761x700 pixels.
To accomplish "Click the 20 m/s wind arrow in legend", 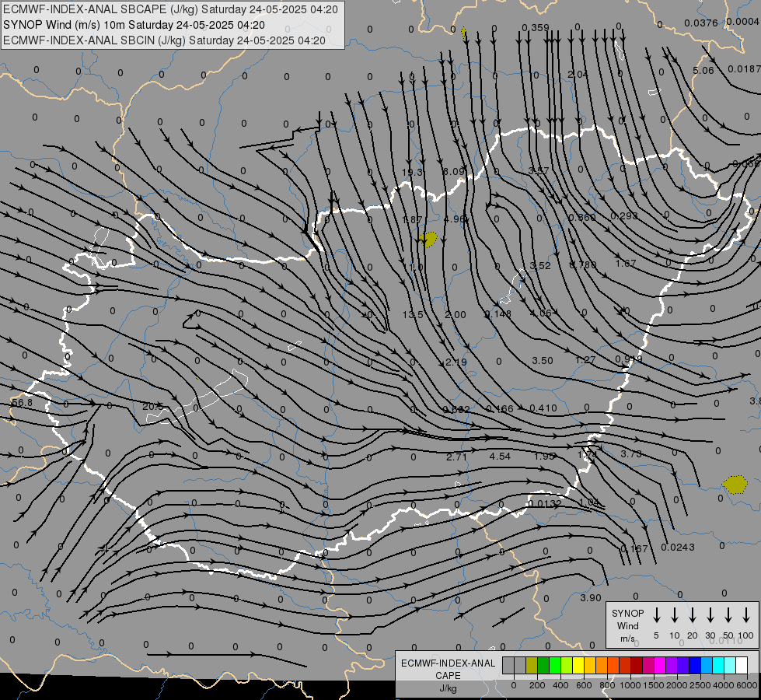I will point(693,615).
